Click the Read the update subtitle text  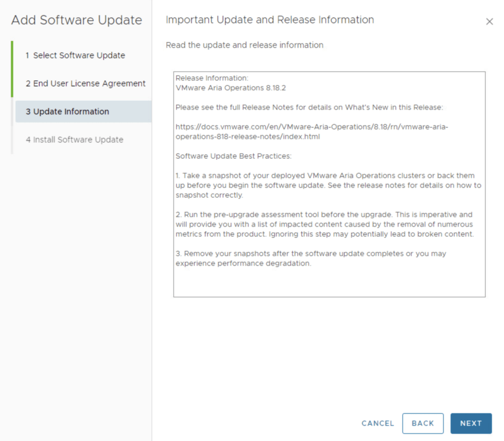pyautogui.click(x=245, y=45)
